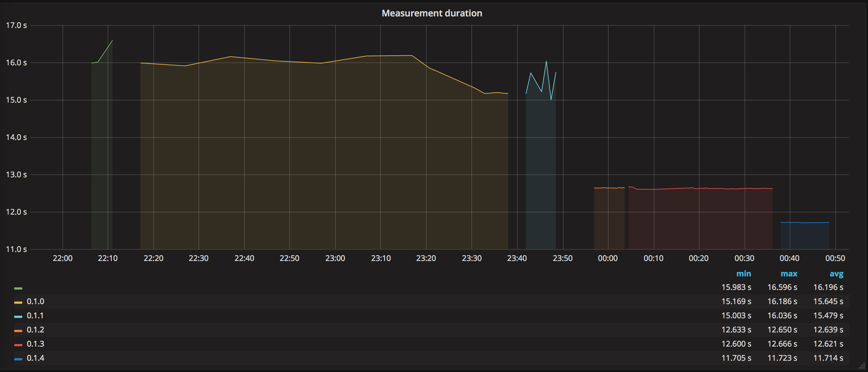
Task: Click the green series peak near 22:10
Action: click(112, 41)
